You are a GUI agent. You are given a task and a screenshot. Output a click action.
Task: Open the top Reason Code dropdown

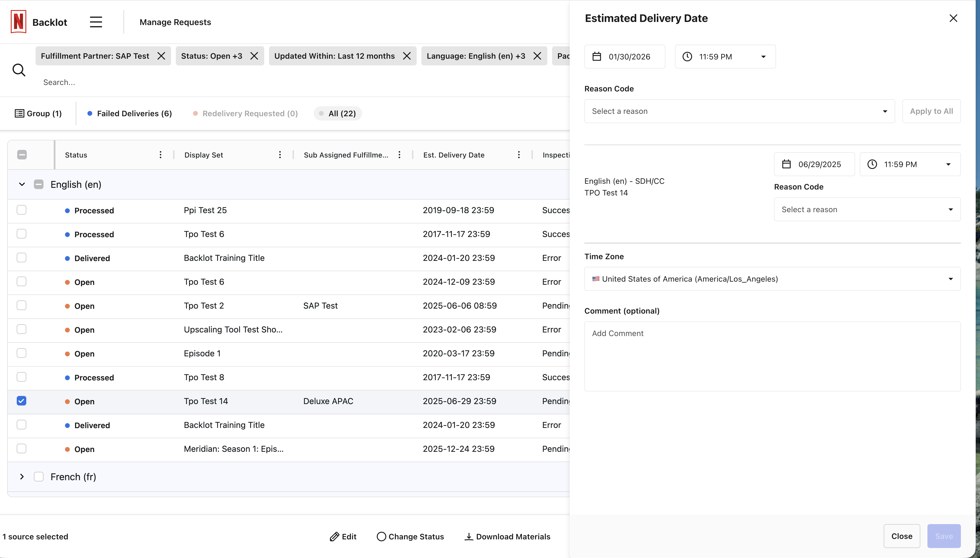point(739,111)
